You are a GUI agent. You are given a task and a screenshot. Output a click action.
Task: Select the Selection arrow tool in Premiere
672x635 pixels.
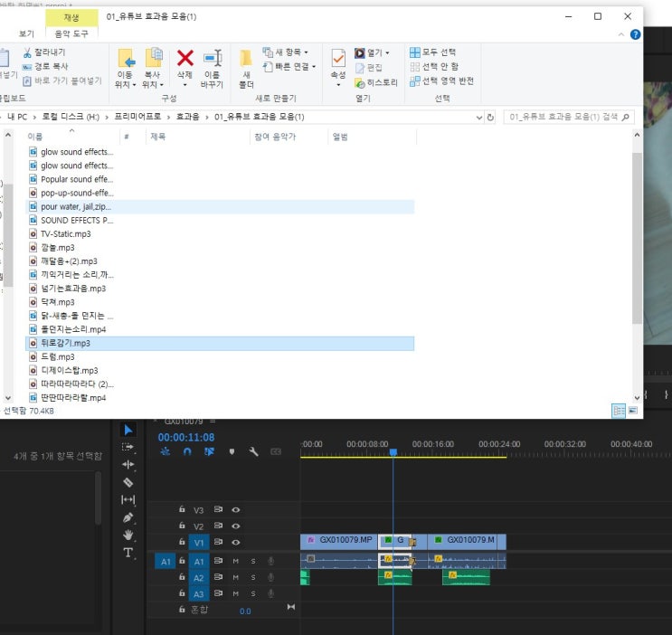click(x=128, y=430)
